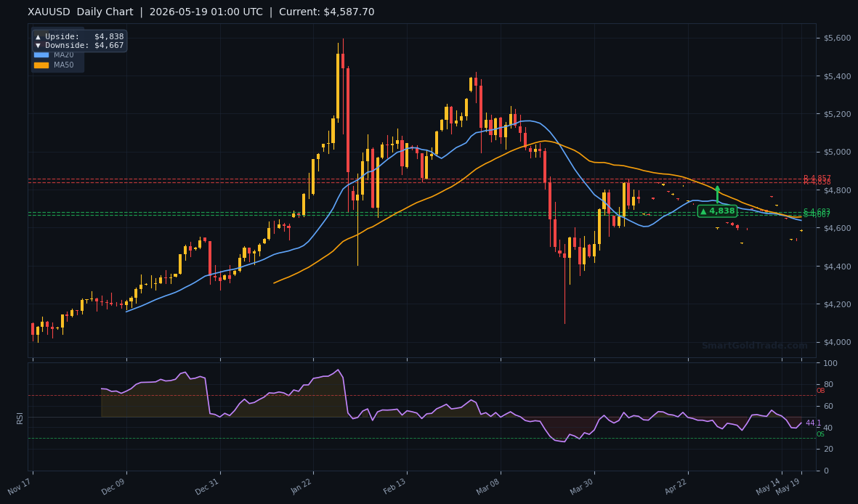Click the green OS oversold label
Screen dimensions: 858x504
[x=820, y=434]
